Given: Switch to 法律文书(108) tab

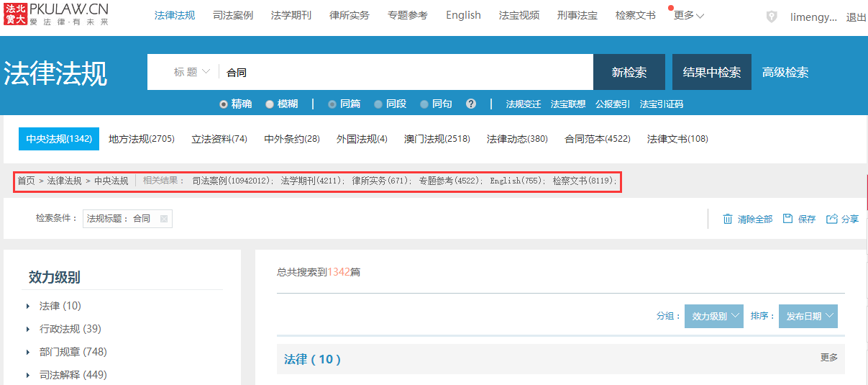Looking at the screenshot, I should click(677, 139).
